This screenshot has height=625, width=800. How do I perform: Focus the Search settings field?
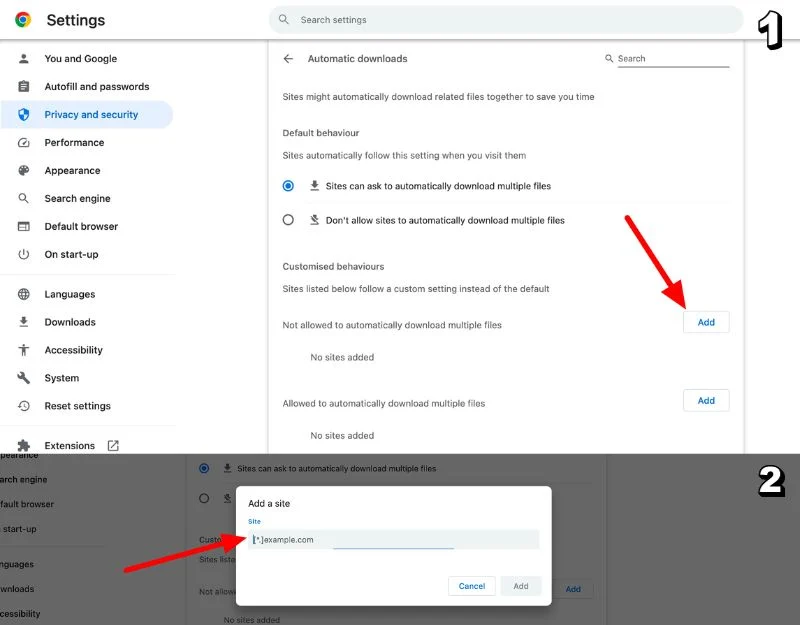pyautogui.click(x=506, y=19)
